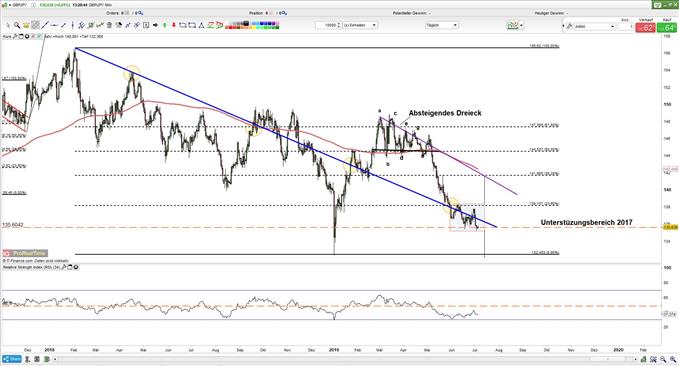Open Kurs panel wrench settings
This screenshot has width=679, height=366.
tap(16, 36)
